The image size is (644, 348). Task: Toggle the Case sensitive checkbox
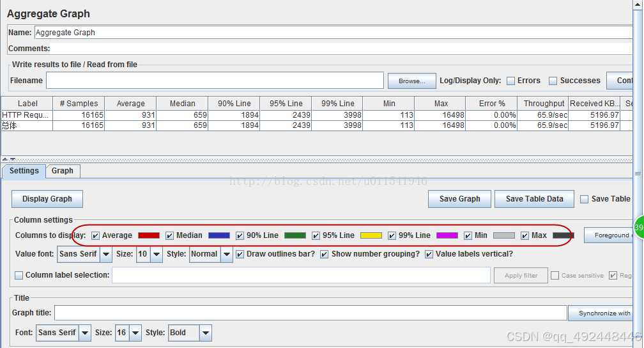(x=555, y=275)
